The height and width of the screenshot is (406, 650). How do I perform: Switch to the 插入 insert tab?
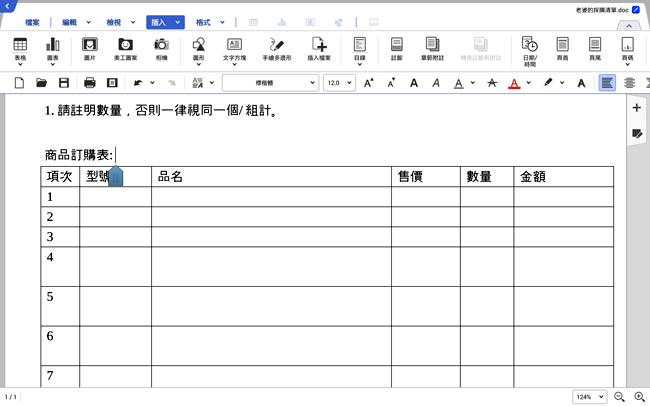(x=165, y=22)
